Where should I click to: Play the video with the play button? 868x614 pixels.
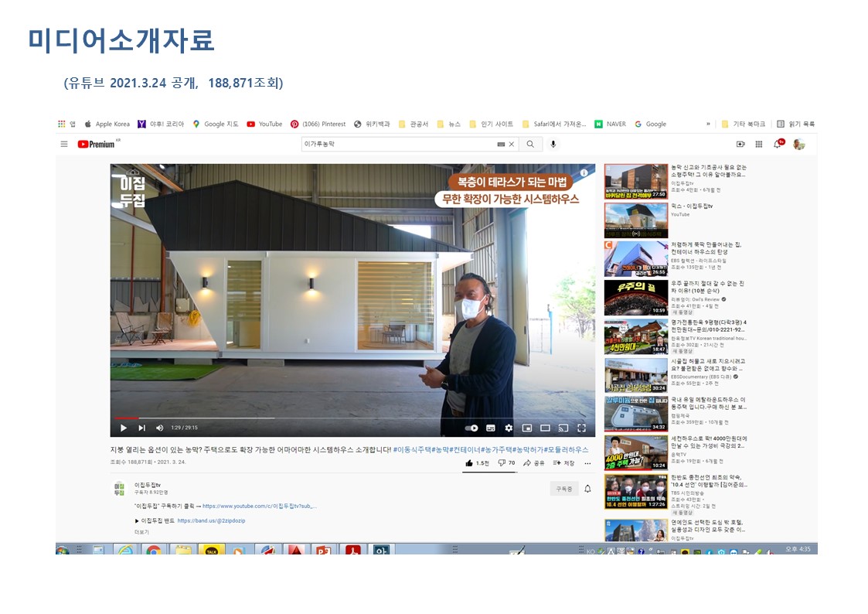(x=123, y=428)
